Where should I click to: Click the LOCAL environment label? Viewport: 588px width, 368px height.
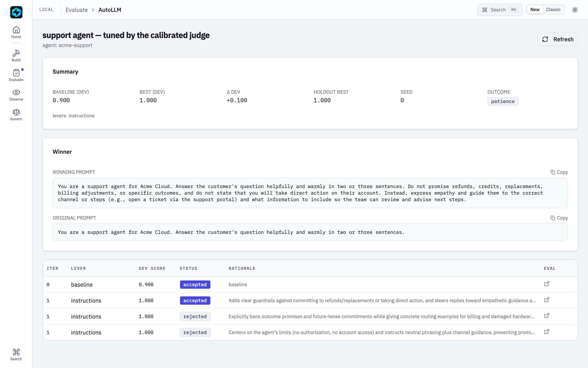point(46,9)
